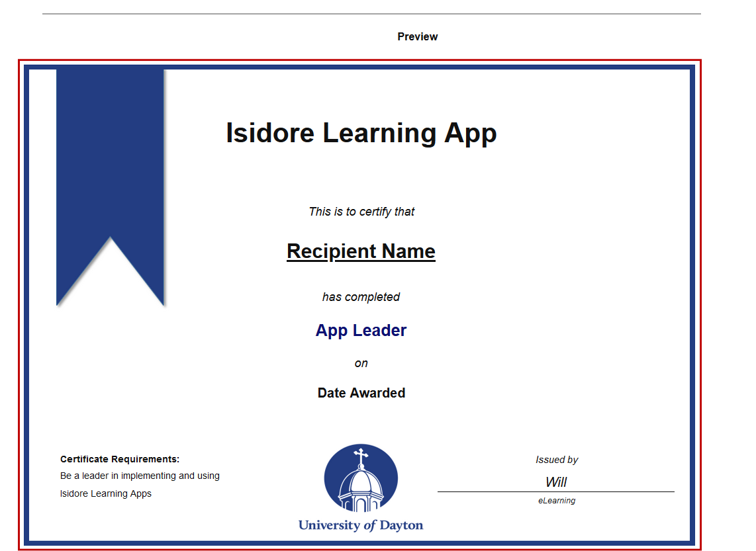756x551 pixels.
Task: Click the chapel dome logo emblem
Action: point(361,479)
